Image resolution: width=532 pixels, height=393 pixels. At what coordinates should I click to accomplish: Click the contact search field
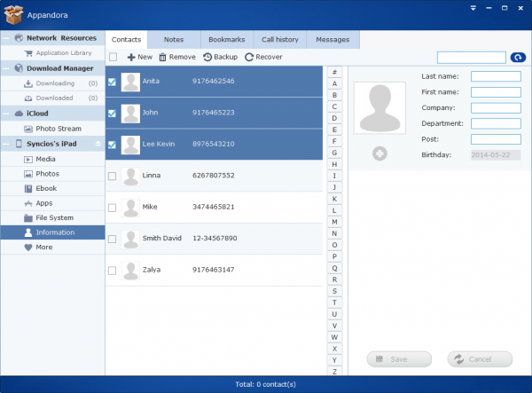pos(472,58)
